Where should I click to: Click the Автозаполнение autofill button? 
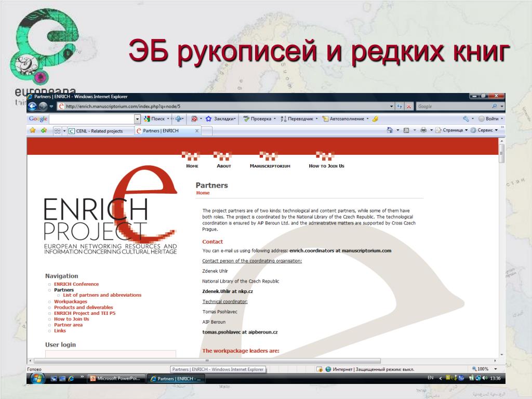tap(345, 119)
